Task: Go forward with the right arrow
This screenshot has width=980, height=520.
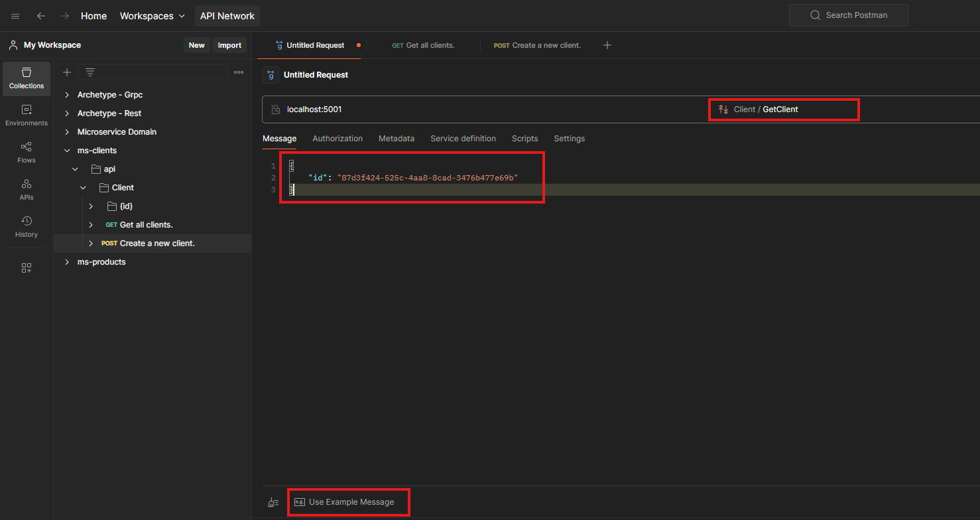Action: click(65, 16)
